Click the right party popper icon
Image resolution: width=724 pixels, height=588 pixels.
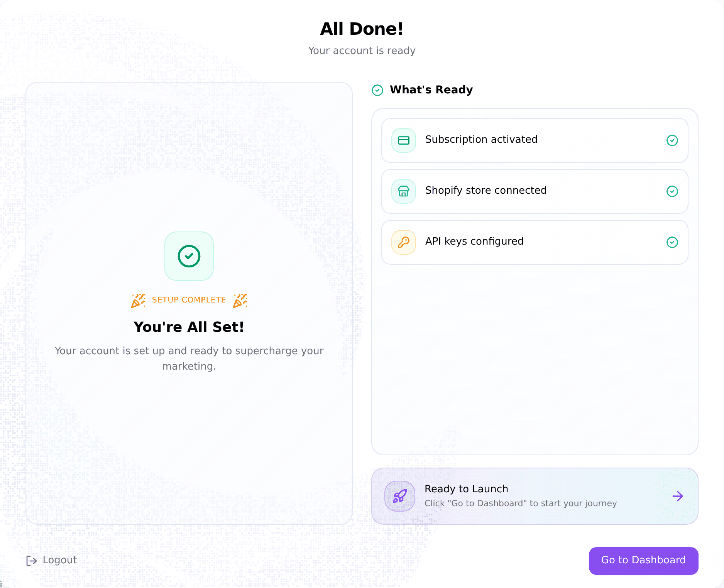pyautogui.click(x=240, y=300)
